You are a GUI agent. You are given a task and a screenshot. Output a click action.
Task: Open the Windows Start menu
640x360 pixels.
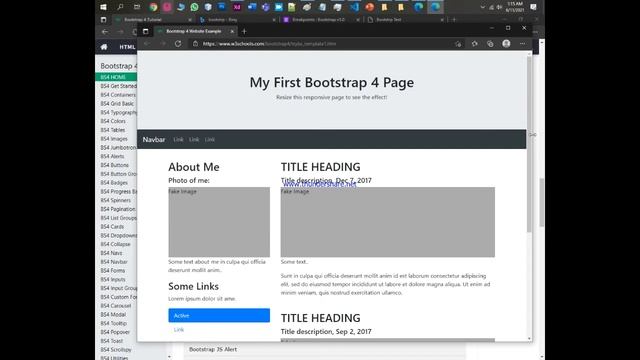pos(103,7)
